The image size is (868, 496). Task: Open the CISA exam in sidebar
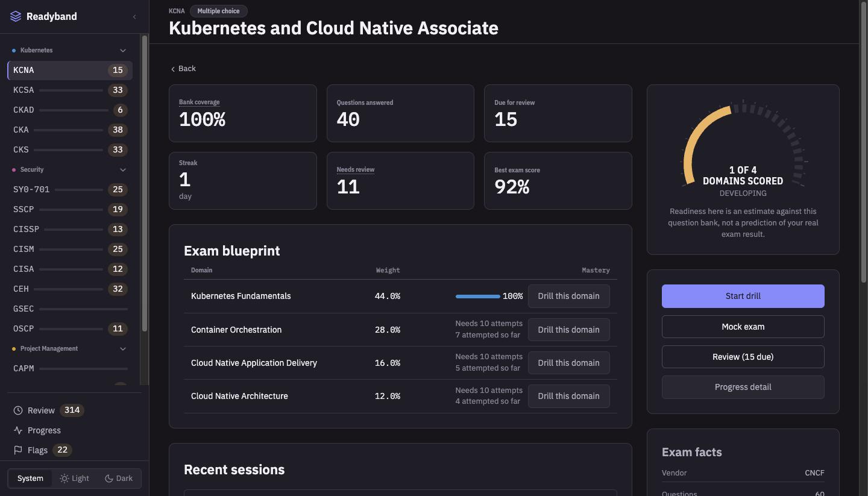coord(70,269)
